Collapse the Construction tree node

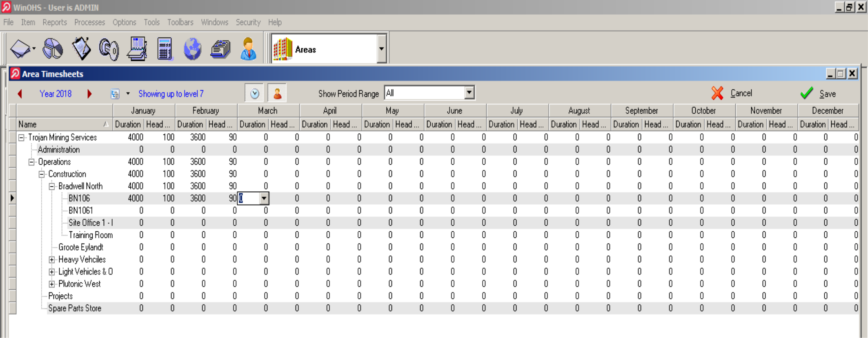(x=42, y=175)
